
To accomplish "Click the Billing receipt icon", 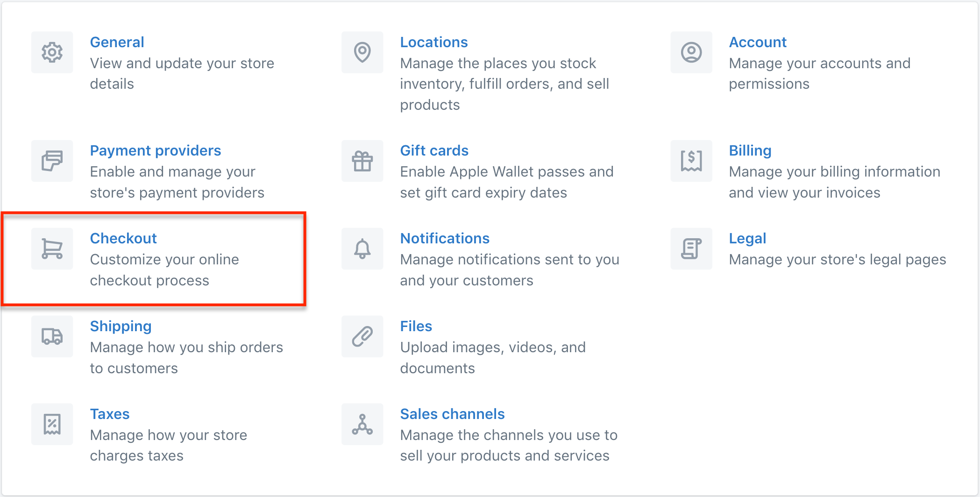I will click(x=691, y=161).
